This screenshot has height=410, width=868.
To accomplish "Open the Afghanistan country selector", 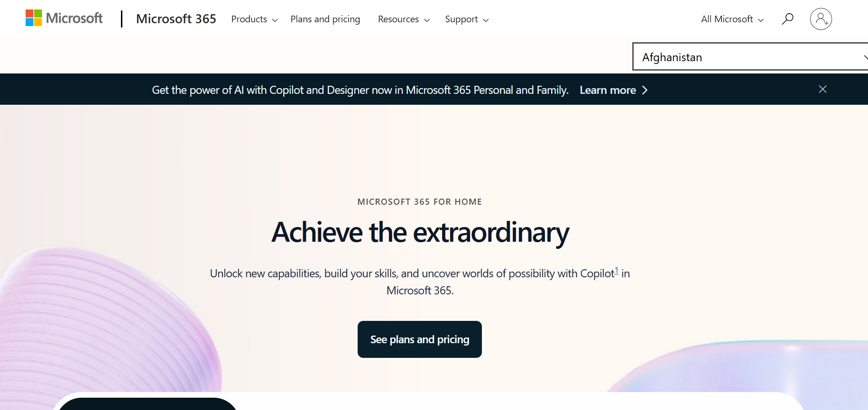I will tap(750, 57).
